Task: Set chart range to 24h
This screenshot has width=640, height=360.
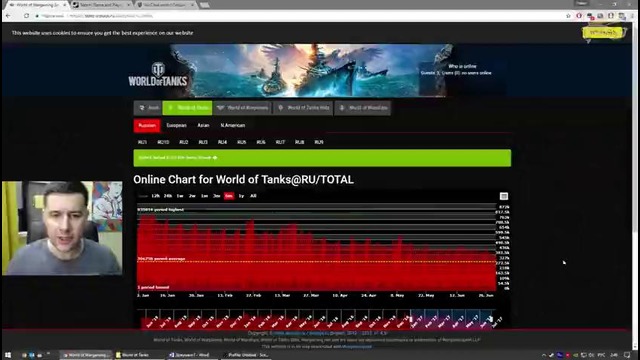Action: [168, 196]
